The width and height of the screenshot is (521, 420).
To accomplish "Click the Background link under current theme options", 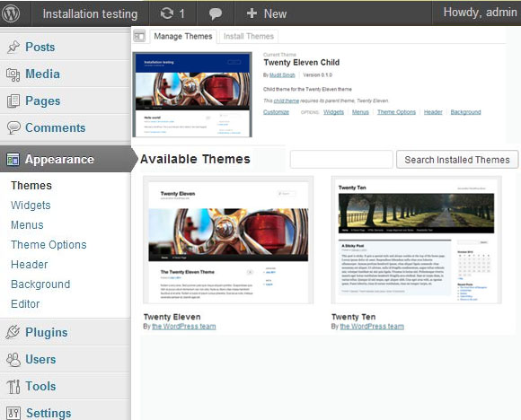I will 465,112.
